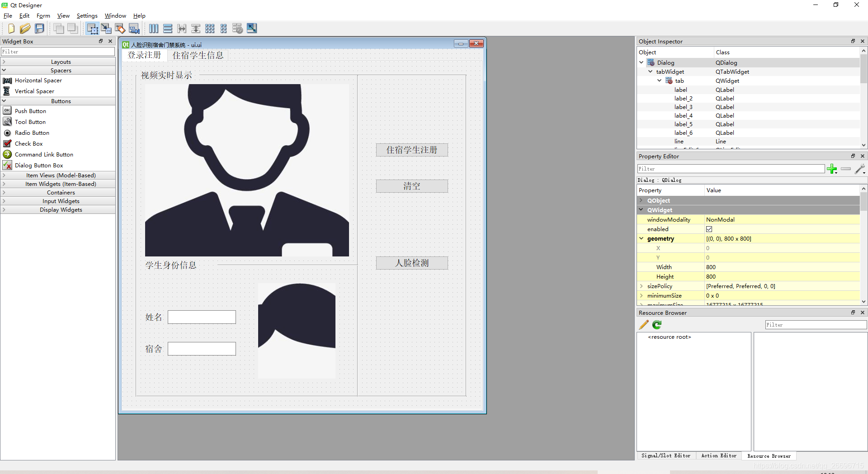Select Dialog Button Box widget
This screenshot has width=868, height=474.
(38, 165)
